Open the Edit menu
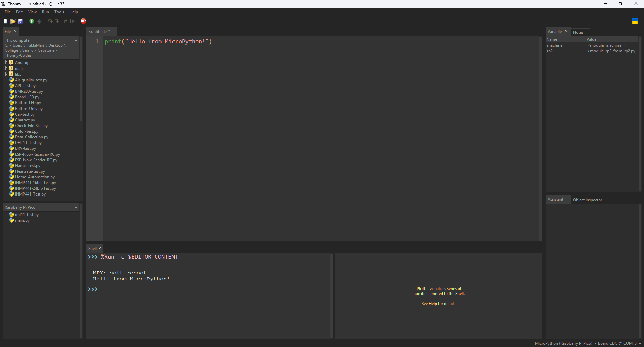The image size is (644, 347). [x=19, y=12]
